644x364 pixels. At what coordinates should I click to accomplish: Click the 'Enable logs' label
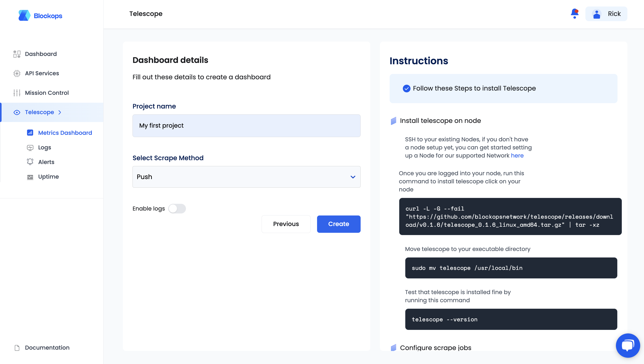click(x=148, y=209)
